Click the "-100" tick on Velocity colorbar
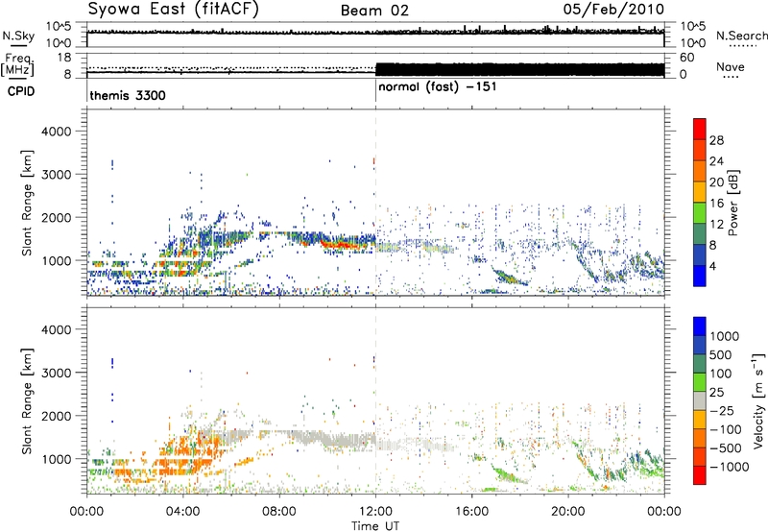 click(726, 429)
